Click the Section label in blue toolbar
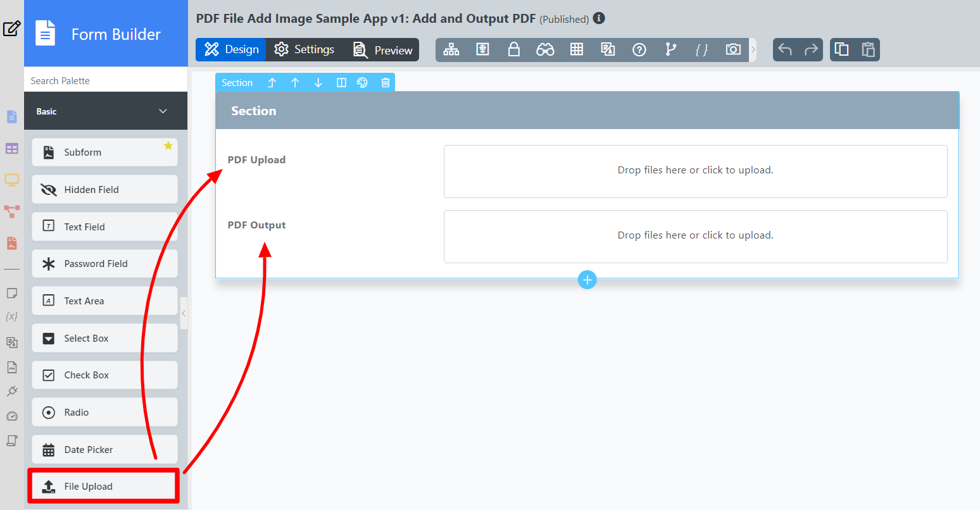 coord(237,83)
